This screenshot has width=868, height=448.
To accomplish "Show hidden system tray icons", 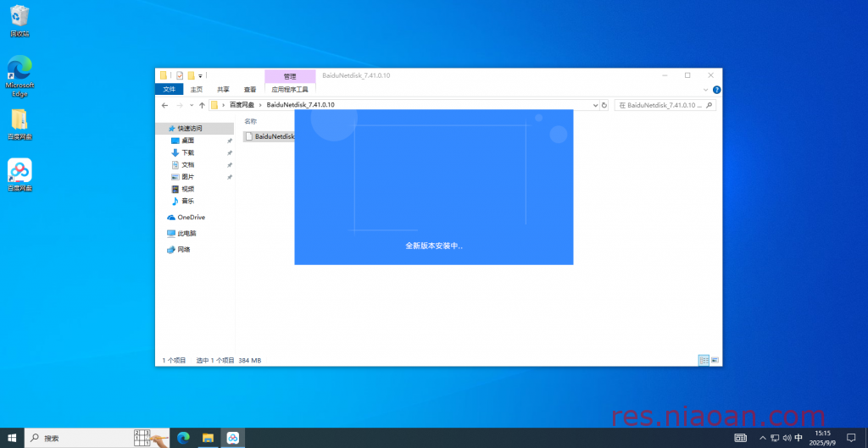I will pyautogui.click(x=763, y=438).
